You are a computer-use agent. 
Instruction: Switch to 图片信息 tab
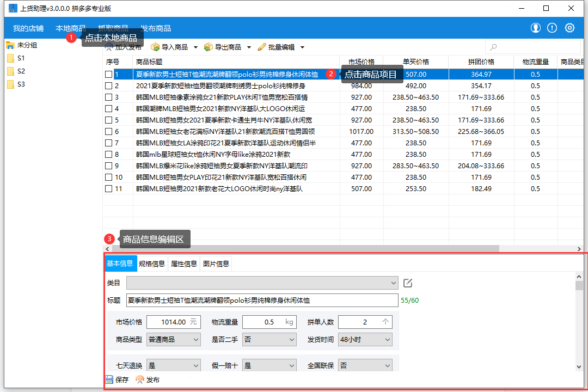216,264
